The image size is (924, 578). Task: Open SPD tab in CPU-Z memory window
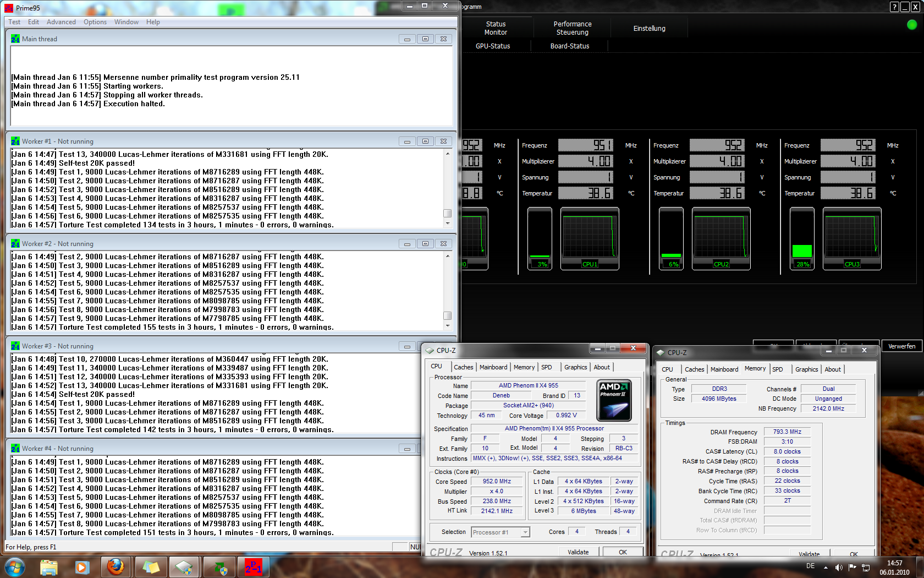[777, 369]
